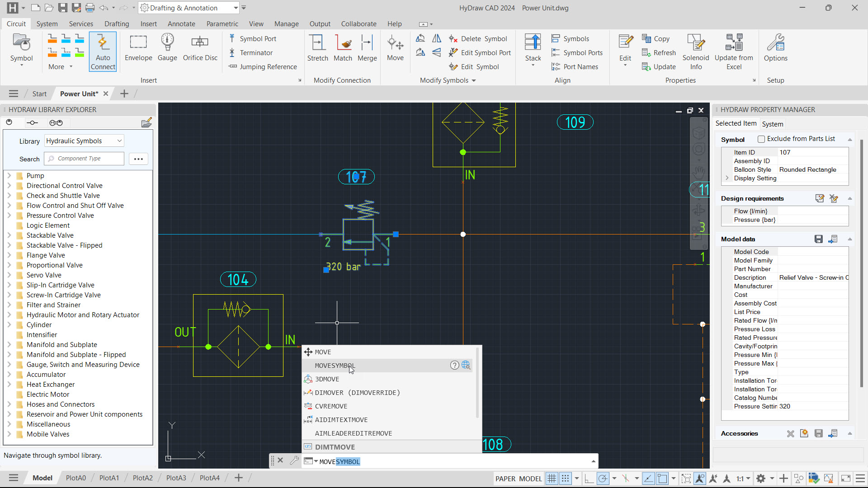Open the Symbol insert tool
The width and height of the screenshot is (868, 488).
click(x=21, y=50)
